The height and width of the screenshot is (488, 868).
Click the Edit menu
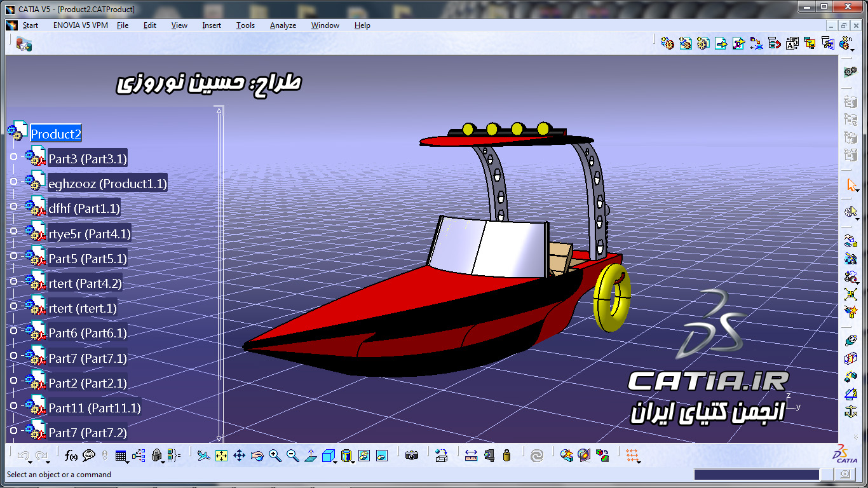click(149, 25)
